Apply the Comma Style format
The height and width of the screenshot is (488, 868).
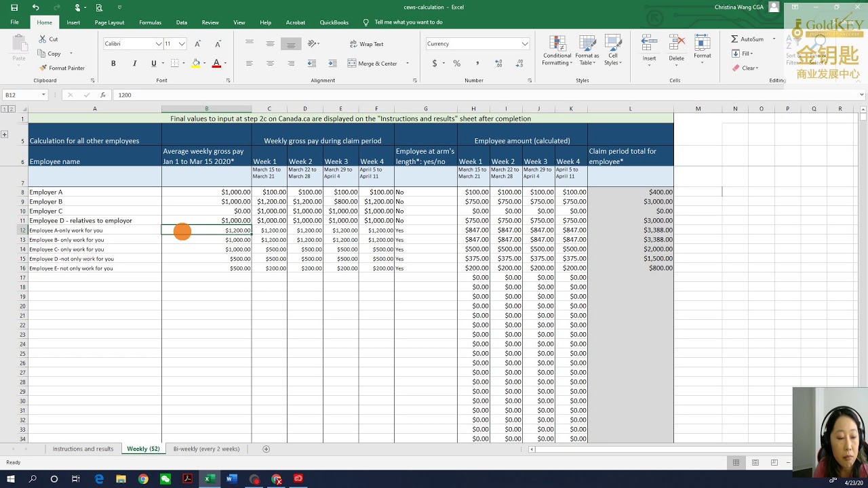click(477, 63)
